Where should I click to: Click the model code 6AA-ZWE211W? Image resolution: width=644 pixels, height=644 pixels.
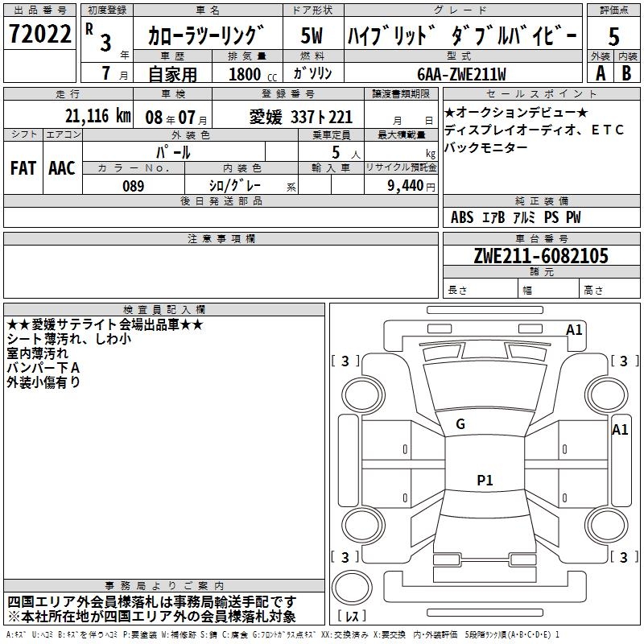[461, 74]
